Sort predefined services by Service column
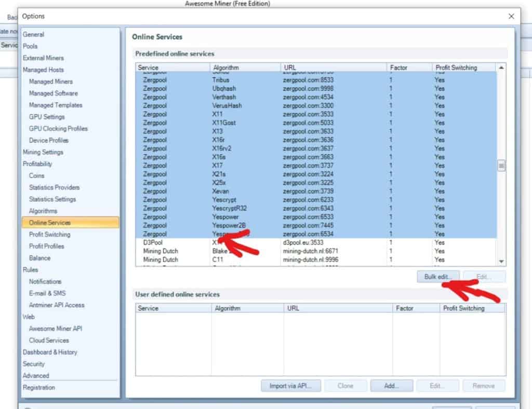Image resolution: width=532 pixels, height=409 pixels. [172, 67]
